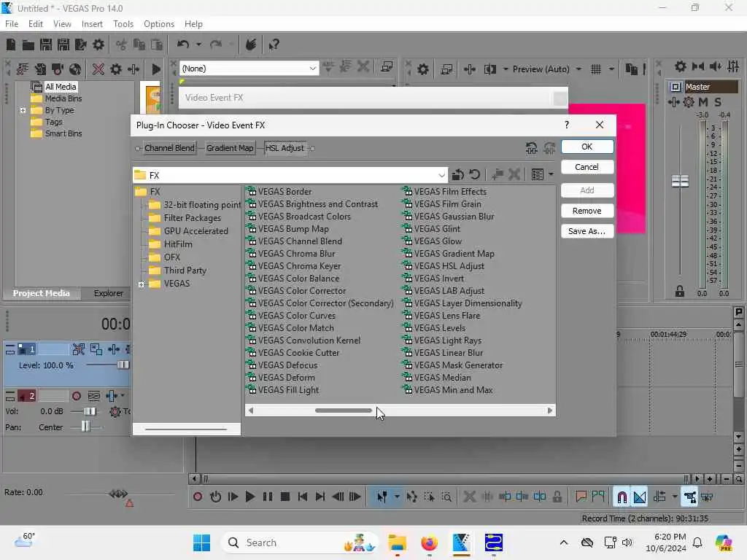
Task: Start media preview play icon in Project Media
Action: [x=156, y=69]
